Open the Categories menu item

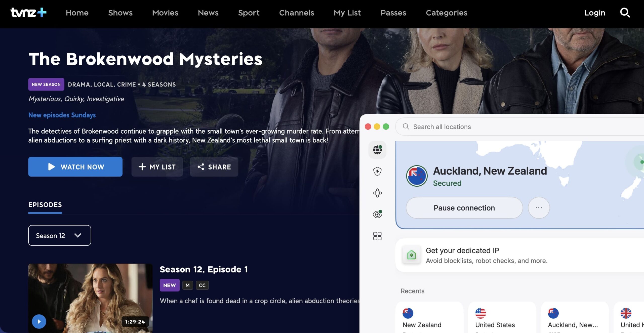(x=447, y=13)
